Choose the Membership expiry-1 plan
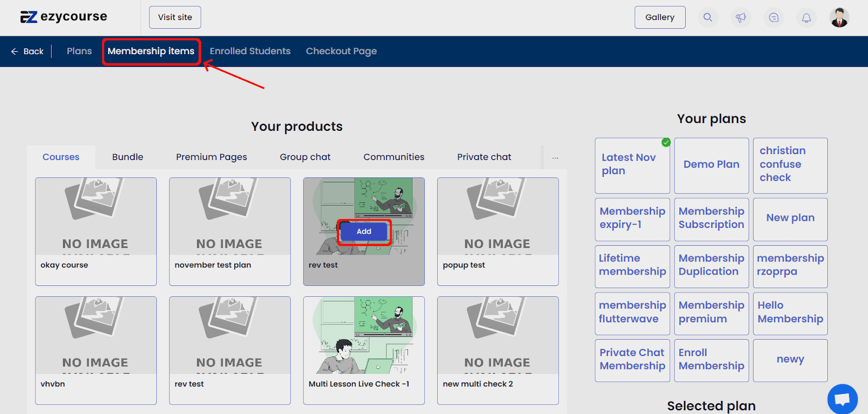This screenshot has width=868, height=414. tap(633, 219)
